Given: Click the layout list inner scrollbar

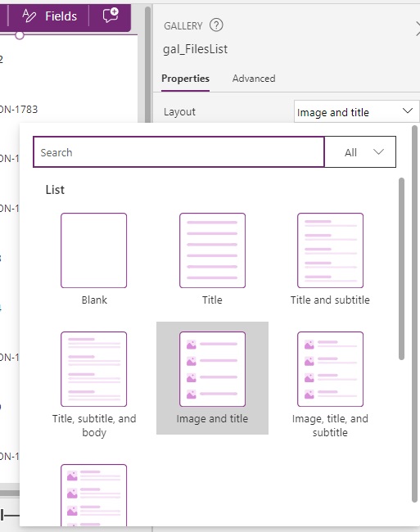Looking at the screenshot, I should pyautogui.click(x=402, y=268).
